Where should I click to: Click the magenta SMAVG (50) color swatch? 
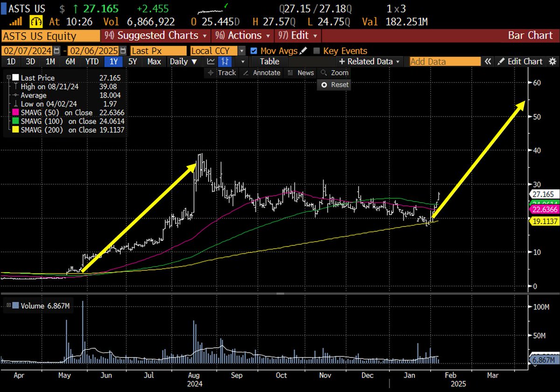[x=16, y=112]
